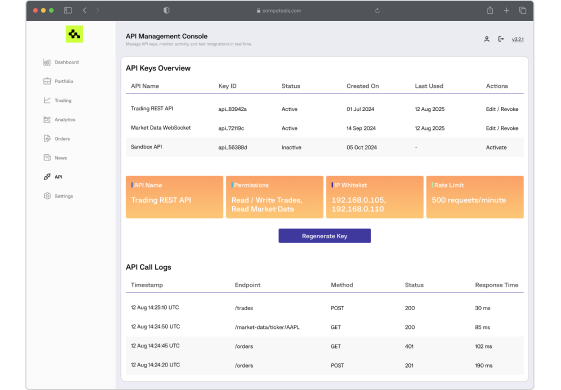Open the Orders icon in sidebar
Viewport: 561px width, 390px height.
point(47,138)
